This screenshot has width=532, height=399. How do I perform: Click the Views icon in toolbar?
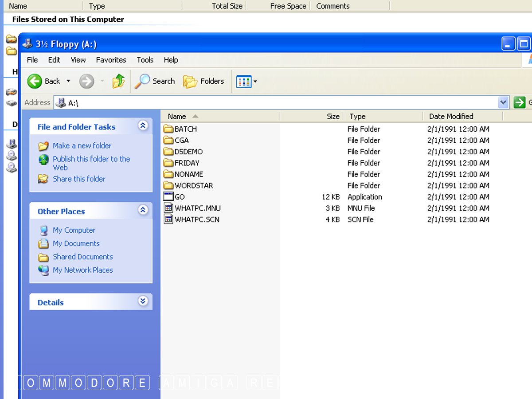tap(244, 81)
